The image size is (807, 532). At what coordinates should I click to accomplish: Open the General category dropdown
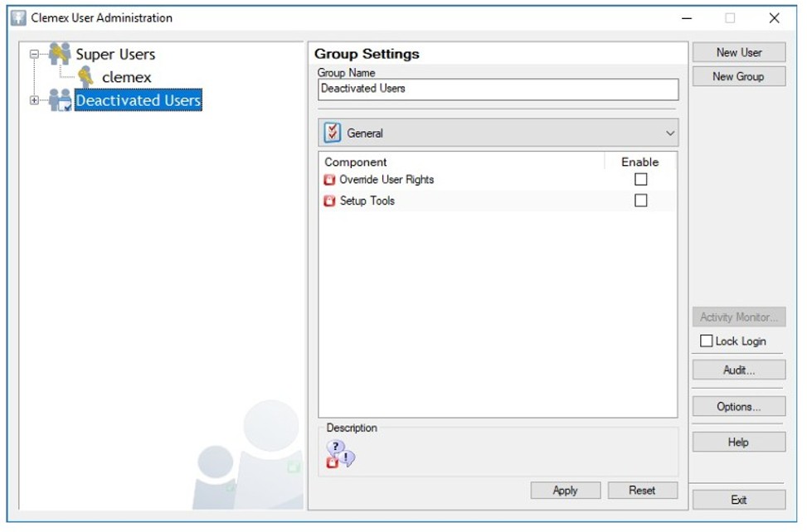(x=498, y=133)
